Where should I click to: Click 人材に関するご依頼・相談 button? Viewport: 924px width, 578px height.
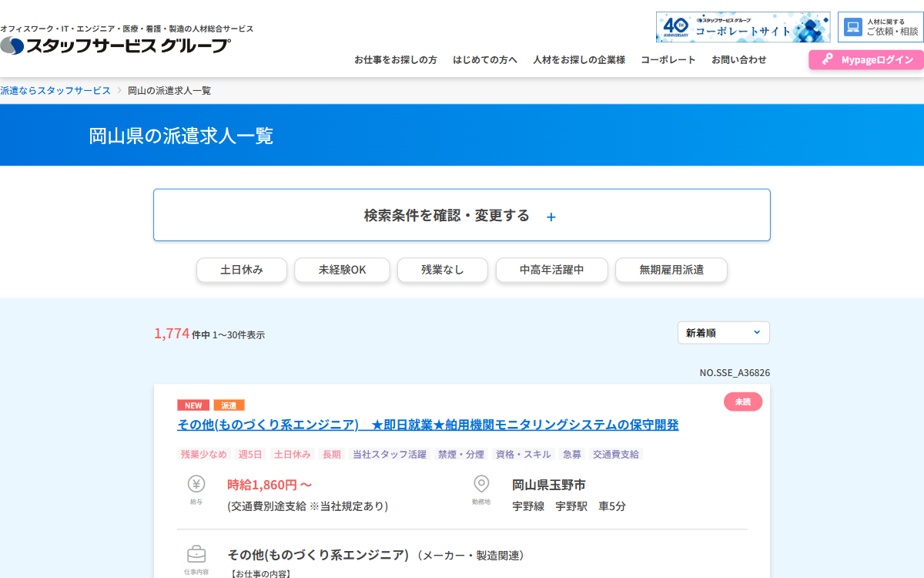(x=881, y=27)
